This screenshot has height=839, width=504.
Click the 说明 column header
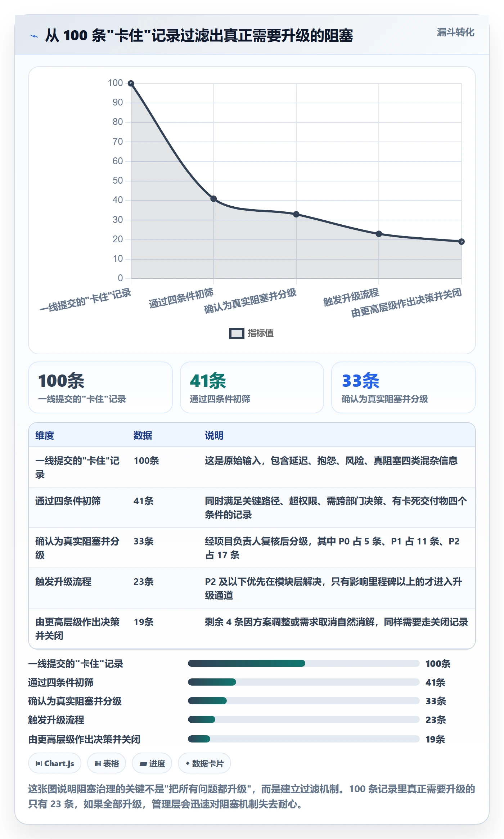(214, 435)
